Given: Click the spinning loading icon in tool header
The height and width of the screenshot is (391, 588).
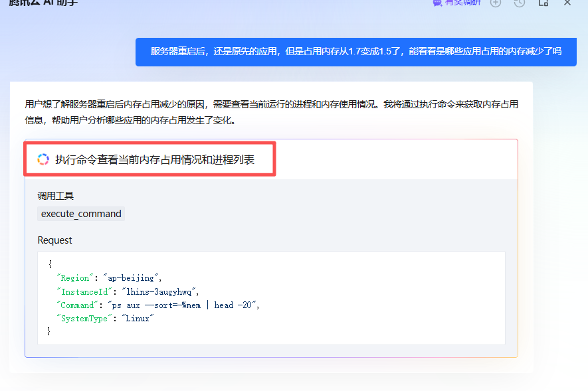Looking at the screenshot, I should coord(43,159).
